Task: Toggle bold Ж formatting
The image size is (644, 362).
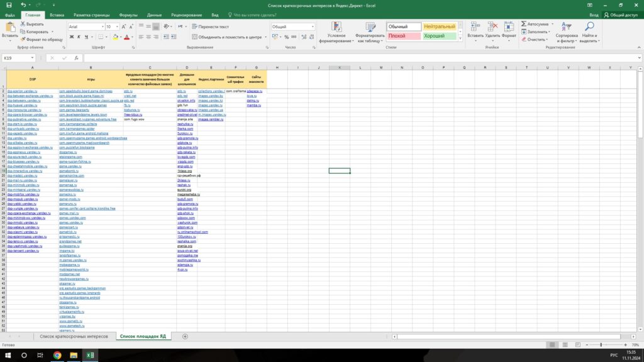Action: (x=72, y=37)
